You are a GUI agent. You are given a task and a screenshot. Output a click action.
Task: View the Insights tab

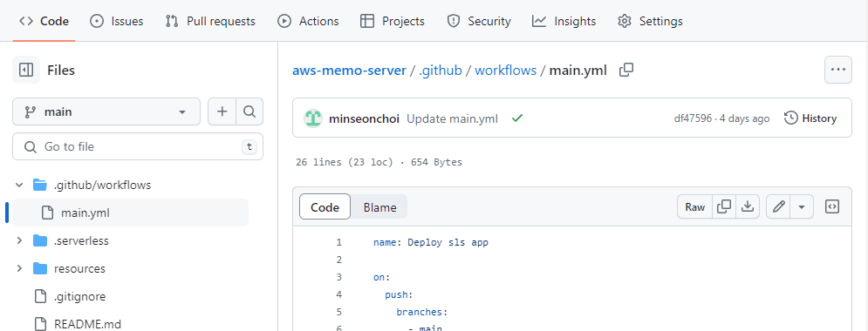(x=564, y=21)
